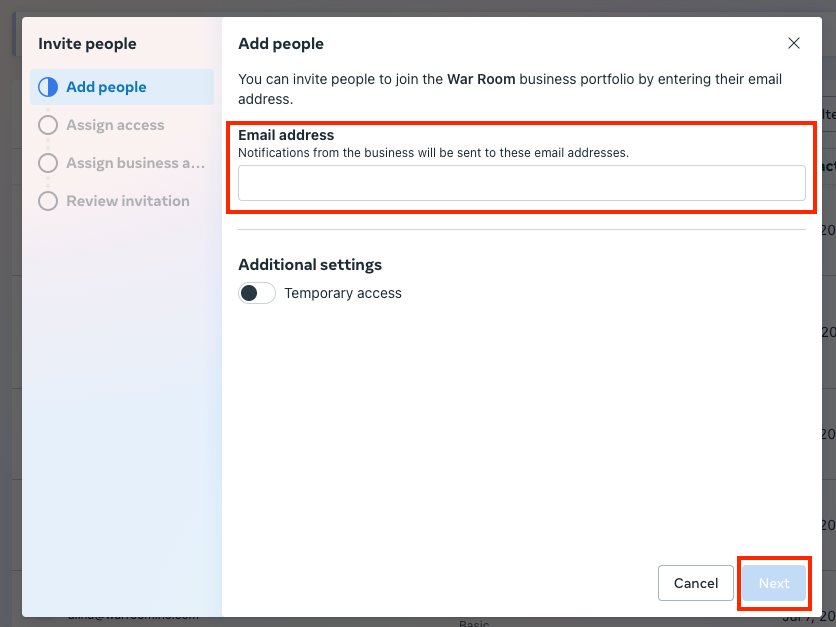Select the Add people step label

pos(106,87)
